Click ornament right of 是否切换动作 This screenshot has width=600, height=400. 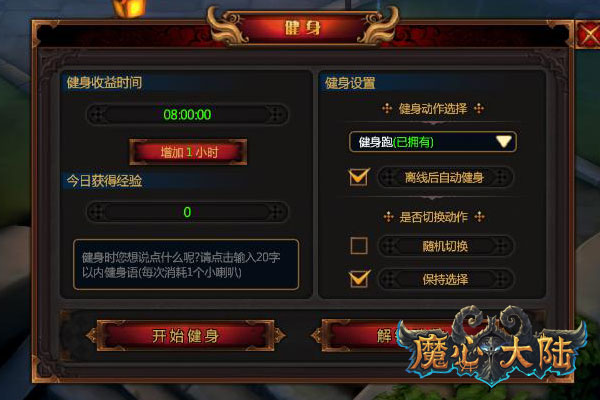(x=479, y=217)
